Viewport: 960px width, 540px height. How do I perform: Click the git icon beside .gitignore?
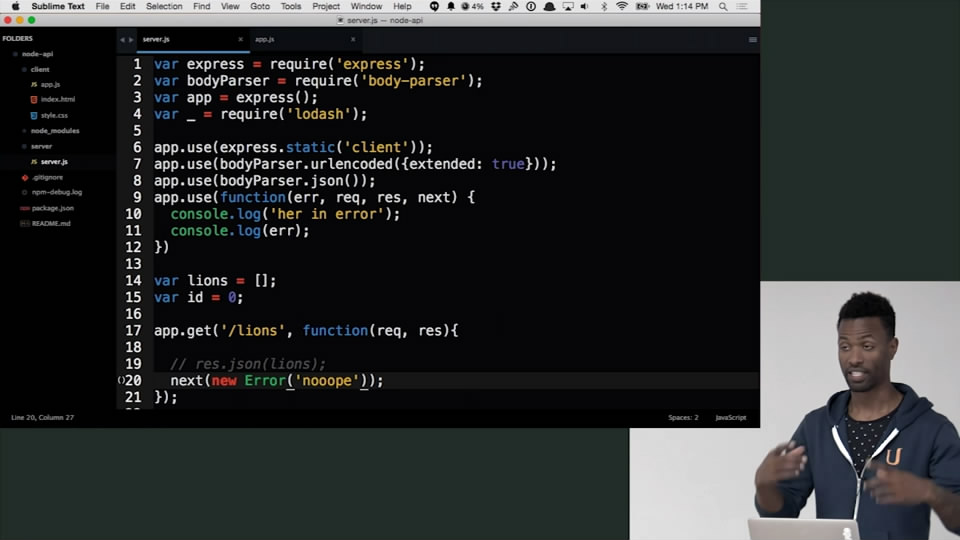(24, 177)
